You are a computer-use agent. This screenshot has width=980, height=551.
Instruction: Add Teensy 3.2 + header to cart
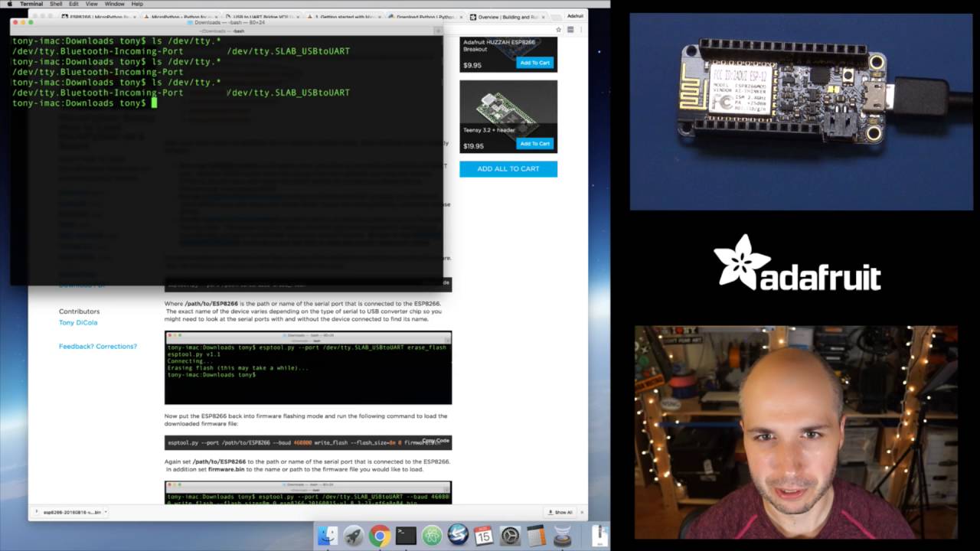coord(534,143)
